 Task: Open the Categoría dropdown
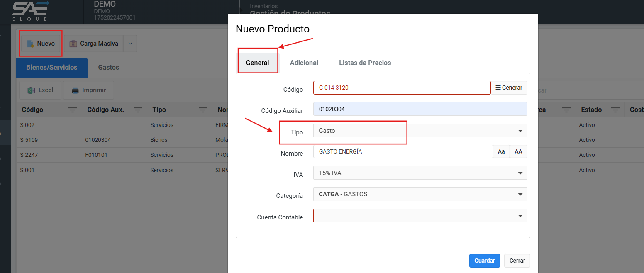coord(420,194)
